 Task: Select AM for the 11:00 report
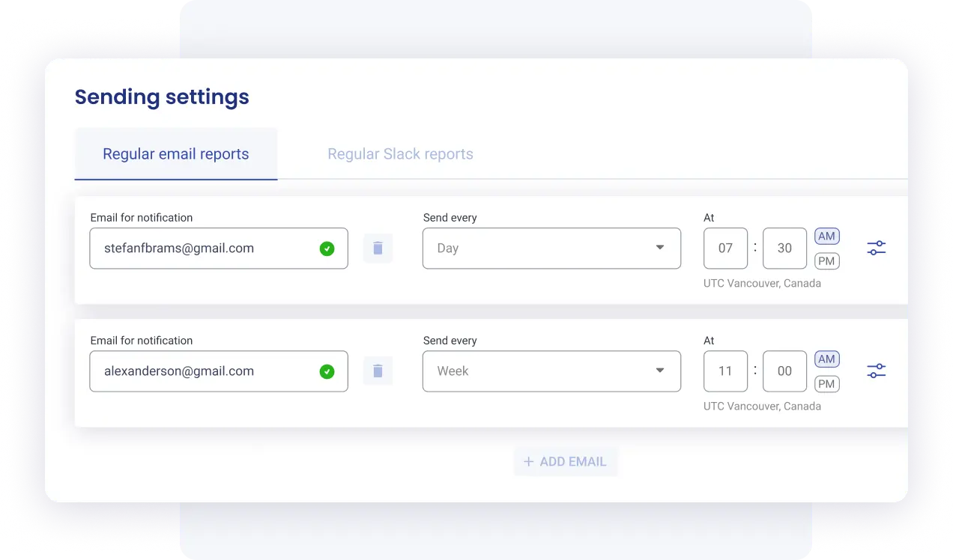click(826, 359)
